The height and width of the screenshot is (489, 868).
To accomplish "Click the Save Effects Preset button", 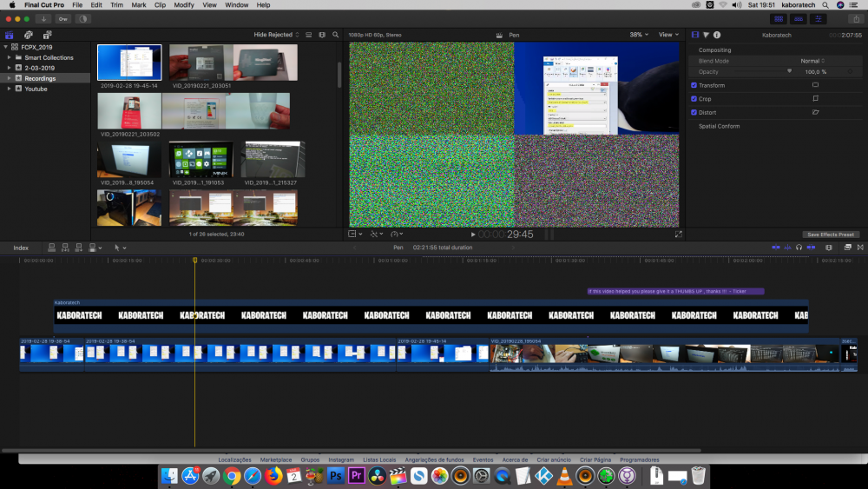I will (831, 235).
